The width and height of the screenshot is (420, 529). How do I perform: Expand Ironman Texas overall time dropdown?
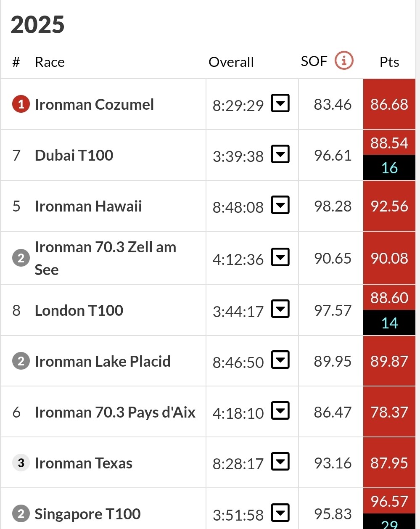(280, 462)
